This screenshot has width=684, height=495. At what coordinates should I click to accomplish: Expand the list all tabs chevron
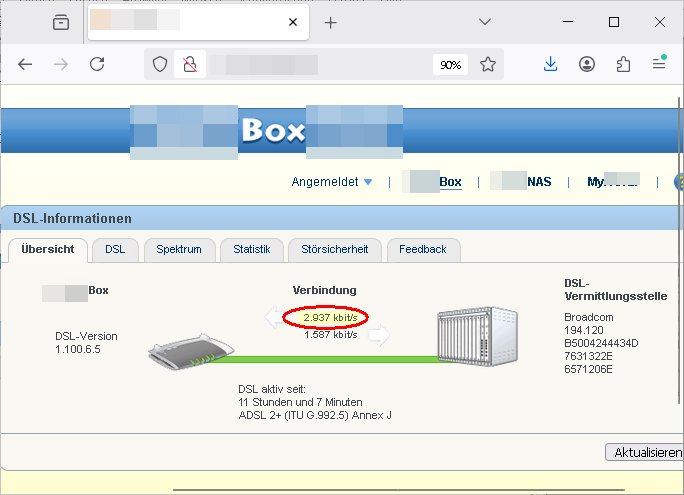pyautogui.click(x=485, y=22)
